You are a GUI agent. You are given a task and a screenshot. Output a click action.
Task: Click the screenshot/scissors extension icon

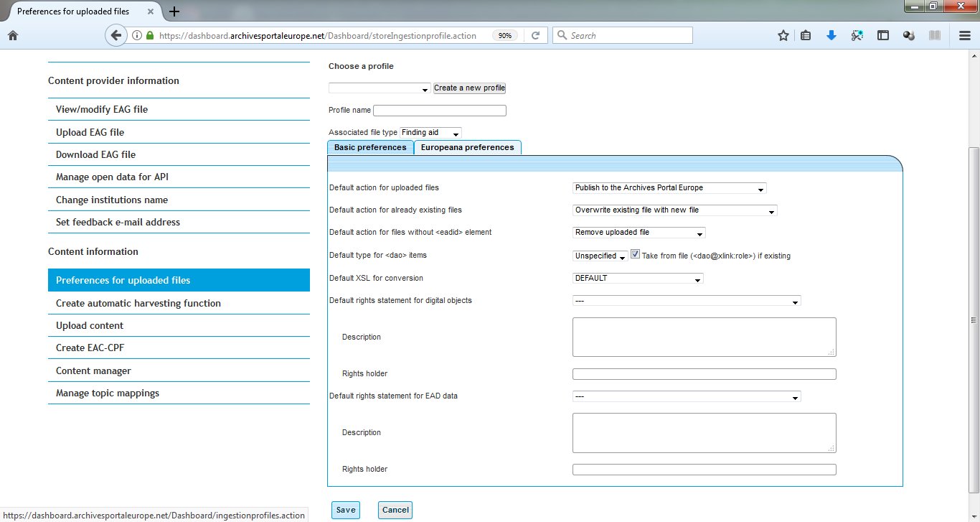coord(857,35)
